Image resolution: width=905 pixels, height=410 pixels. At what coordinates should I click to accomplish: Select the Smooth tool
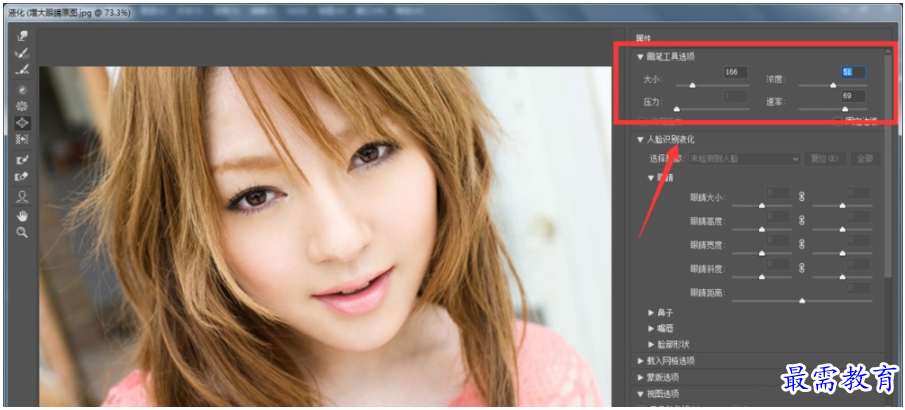coord(23,70)
